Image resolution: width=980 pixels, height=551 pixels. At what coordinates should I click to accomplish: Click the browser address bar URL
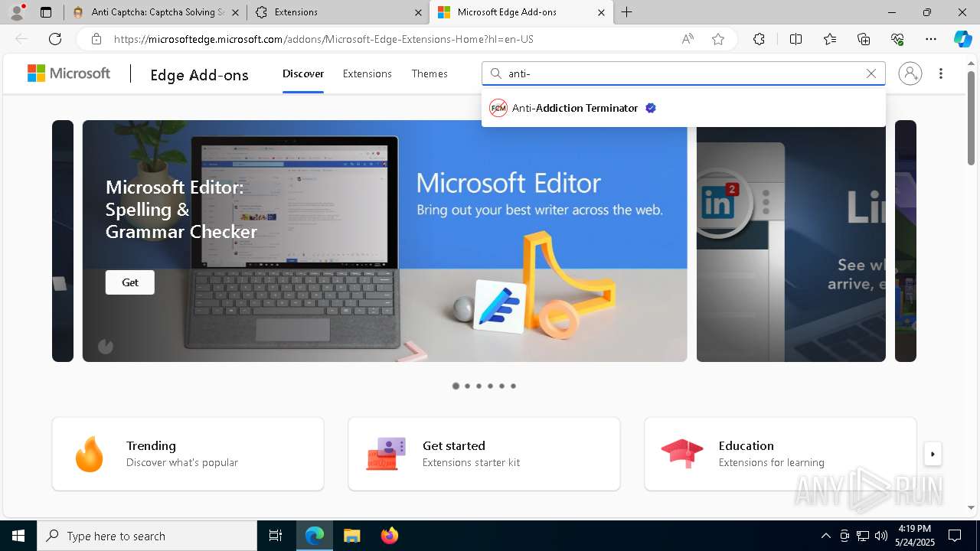[324, 39]
